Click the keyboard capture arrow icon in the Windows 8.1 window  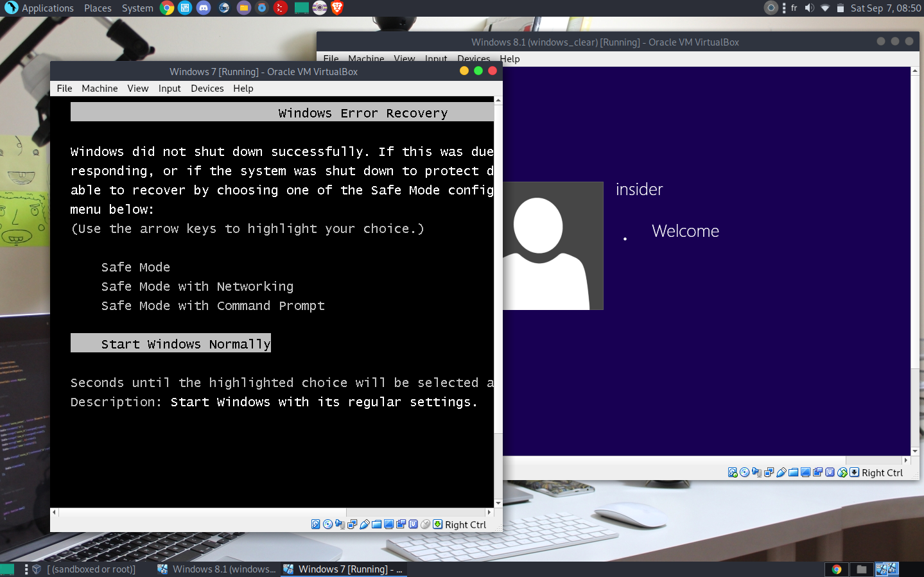pos(854,472)
